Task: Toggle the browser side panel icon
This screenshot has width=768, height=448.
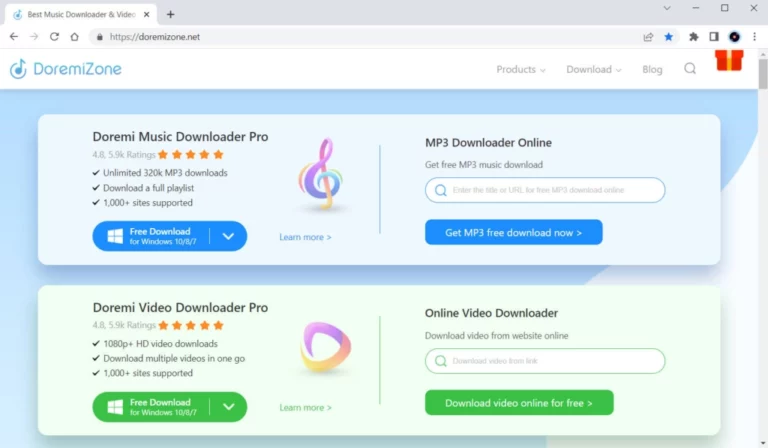Action: click(x=714, y=37)
